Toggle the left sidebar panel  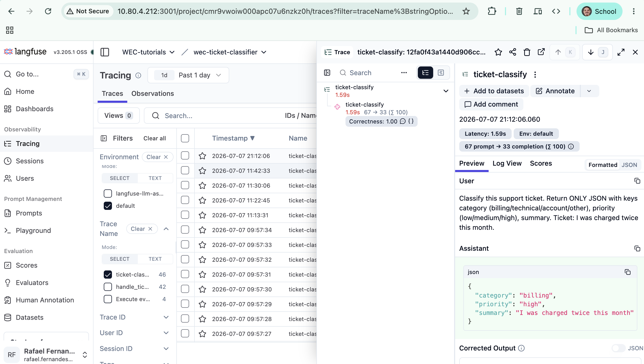(105, 52)
